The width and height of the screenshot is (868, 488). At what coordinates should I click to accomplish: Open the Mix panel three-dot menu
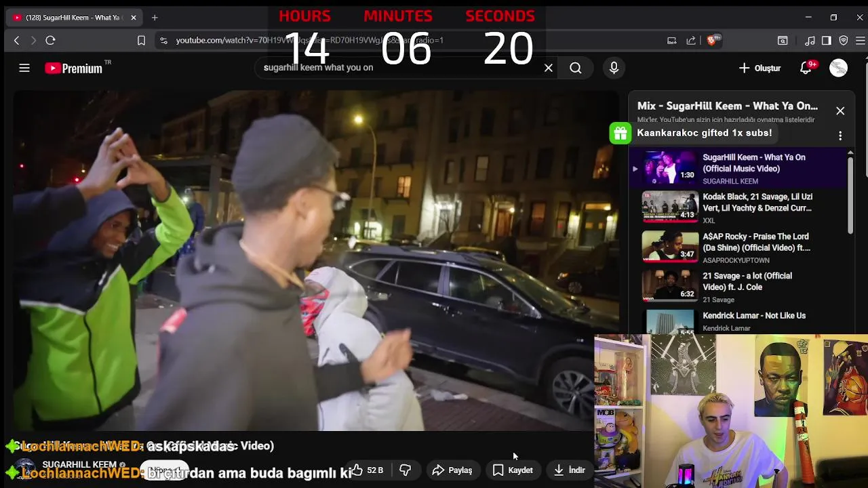click(840, 136)
